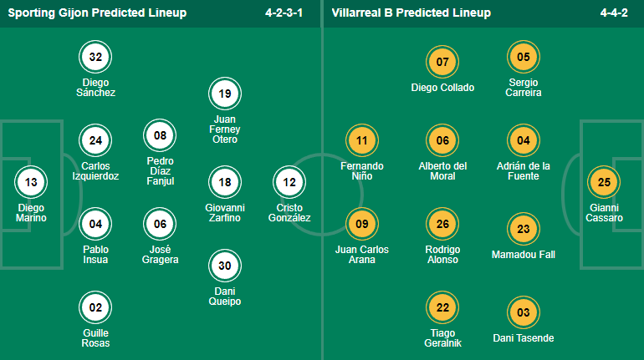
Task: Click Pedro Díaz Fanjul's number 08 badge
Action: [160, 135]
